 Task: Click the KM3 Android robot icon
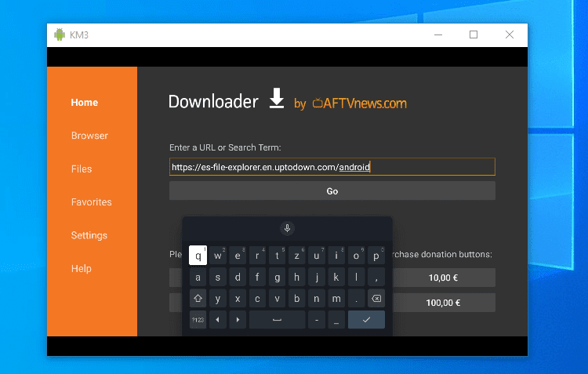[60, 34]
